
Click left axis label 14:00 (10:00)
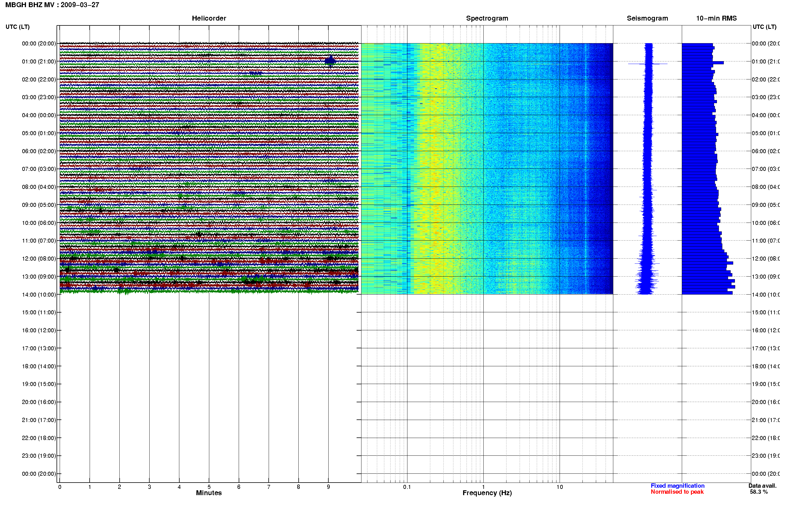coord(39,295)
